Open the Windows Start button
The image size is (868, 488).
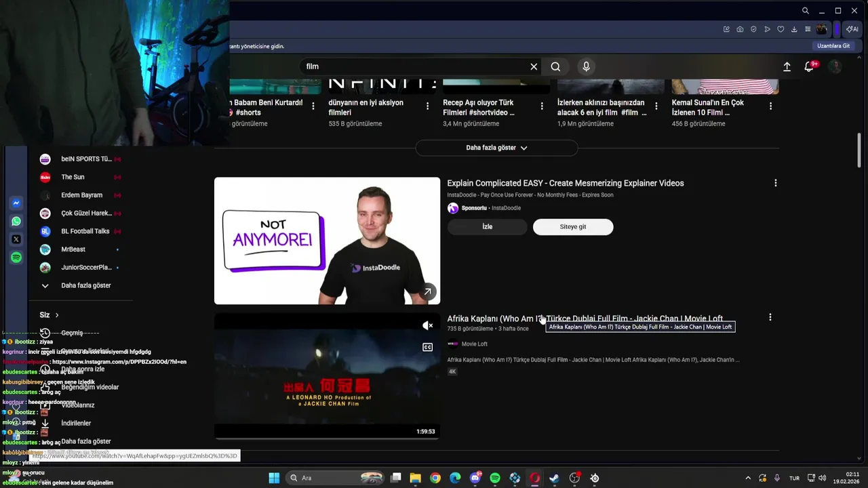pyautogui.click(x=274, y=478)
